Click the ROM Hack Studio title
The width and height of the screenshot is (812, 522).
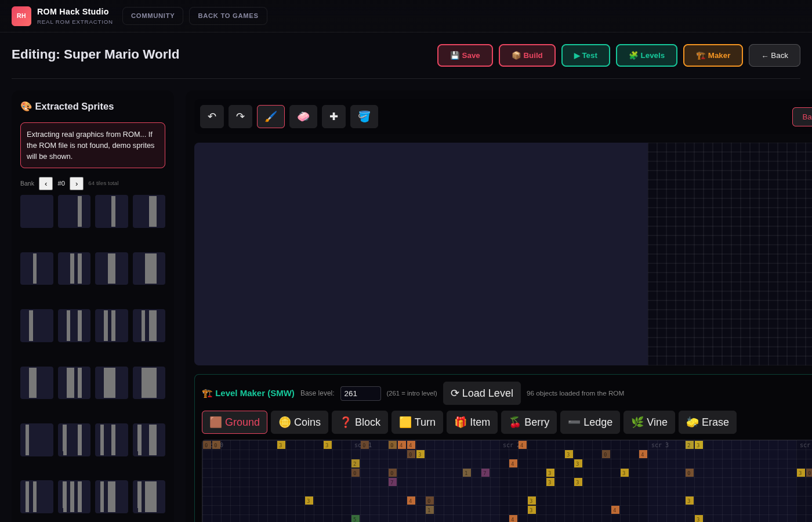73,12
